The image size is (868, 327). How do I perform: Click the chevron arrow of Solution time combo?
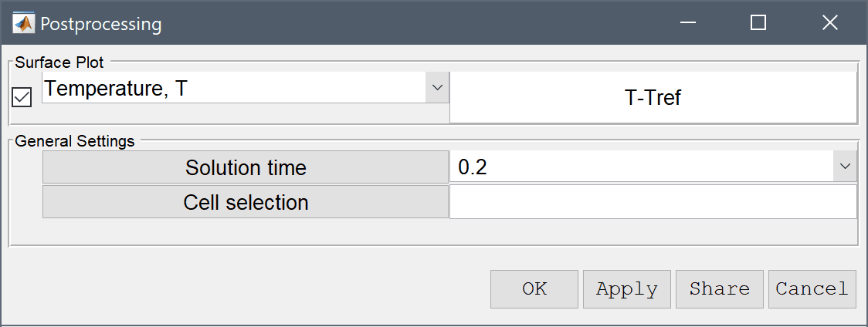[846, 167]
